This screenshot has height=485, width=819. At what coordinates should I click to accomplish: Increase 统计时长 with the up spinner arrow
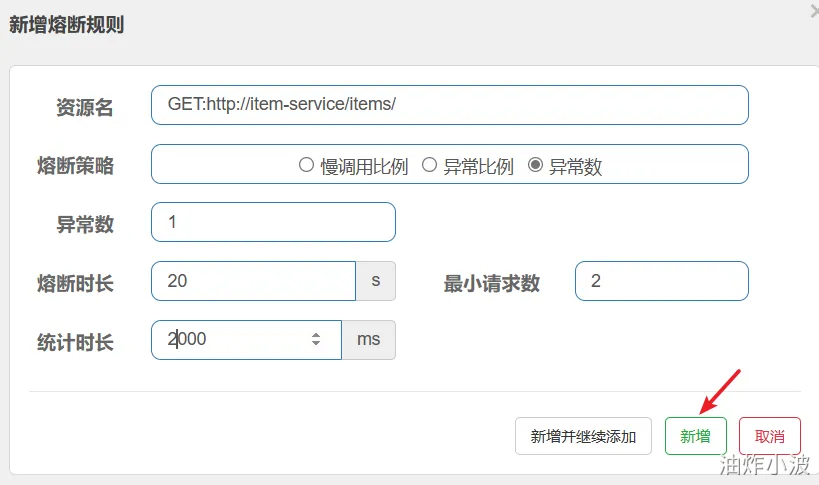point(316,334)
